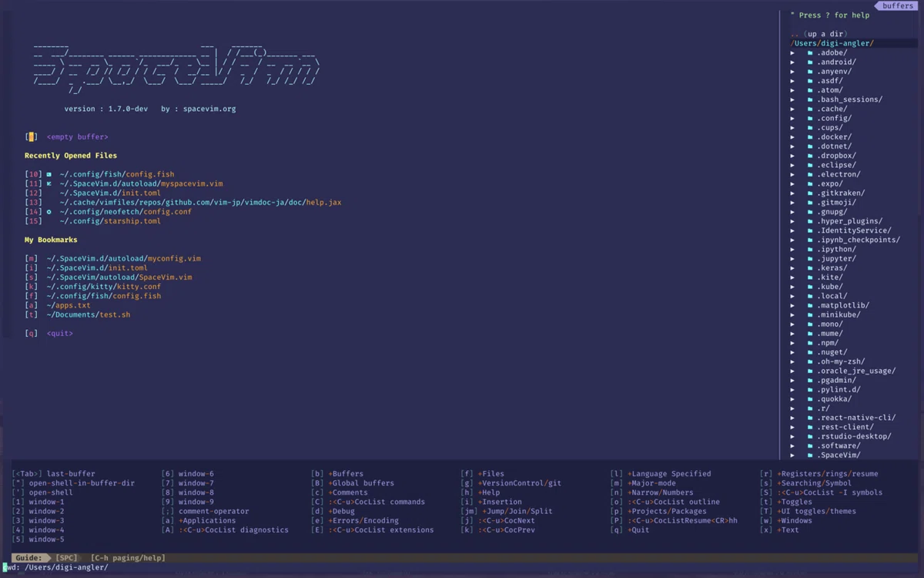
Task: Click the folder icon beside .cache/
Action: click(x=810, y=109)
